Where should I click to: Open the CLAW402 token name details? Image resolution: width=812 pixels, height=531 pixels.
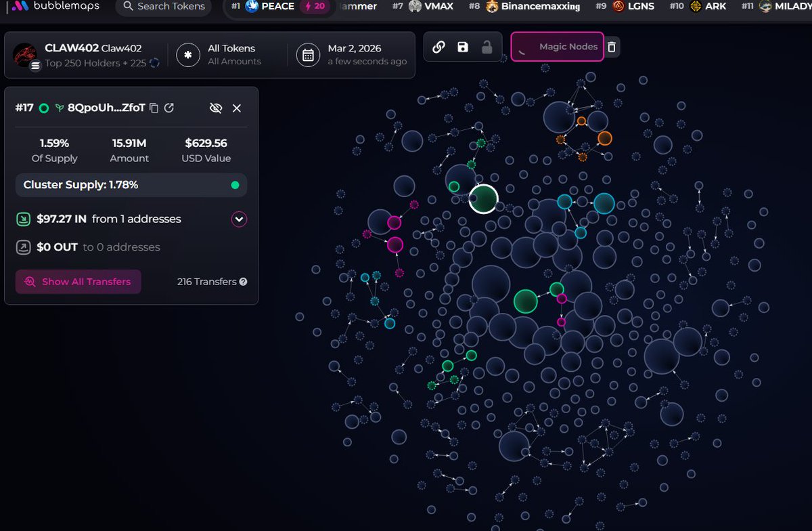pyautogui.click(x=93, y=48)
